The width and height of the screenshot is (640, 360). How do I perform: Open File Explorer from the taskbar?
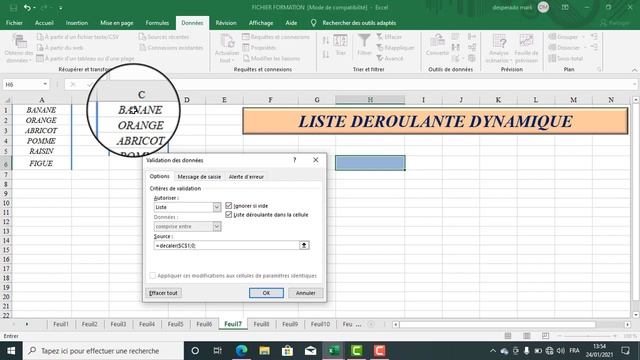coord(264,351)
